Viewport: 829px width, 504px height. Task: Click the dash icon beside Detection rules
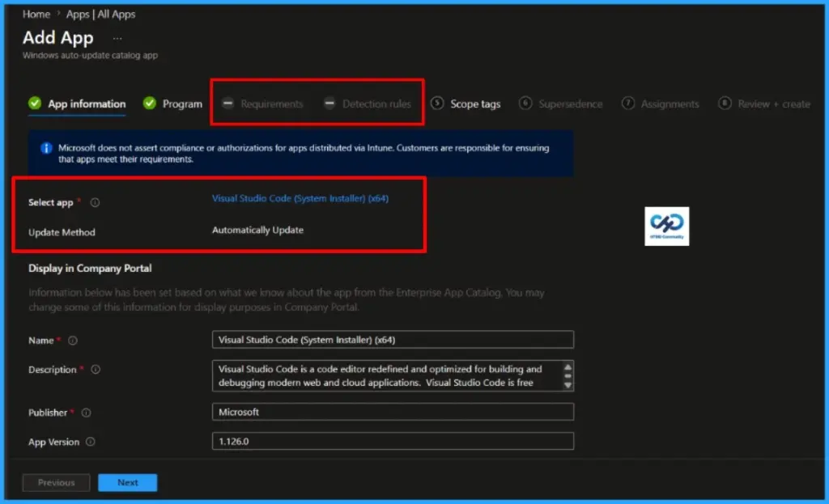[329, 103]
